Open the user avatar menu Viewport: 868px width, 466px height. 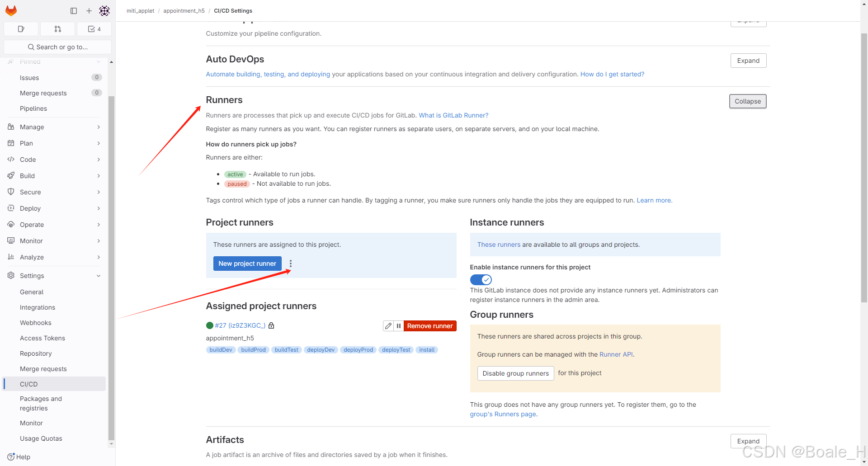coord(104,10)
